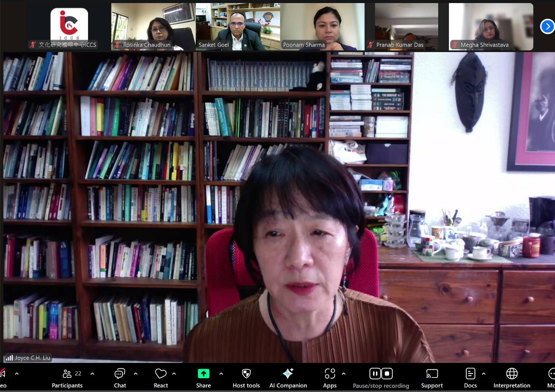The height and width of the screenshot is (392, 555).
Task: Expand the Chat options chevron
Action: point(136,374)
